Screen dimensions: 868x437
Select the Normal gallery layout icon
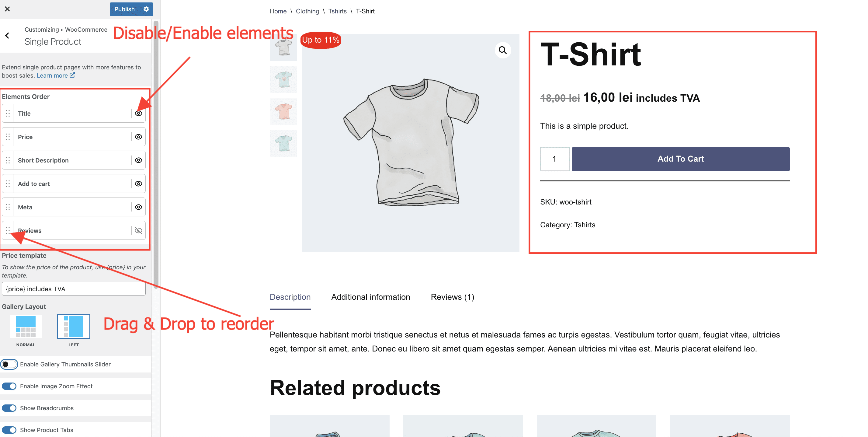click(x=26, y=327)
